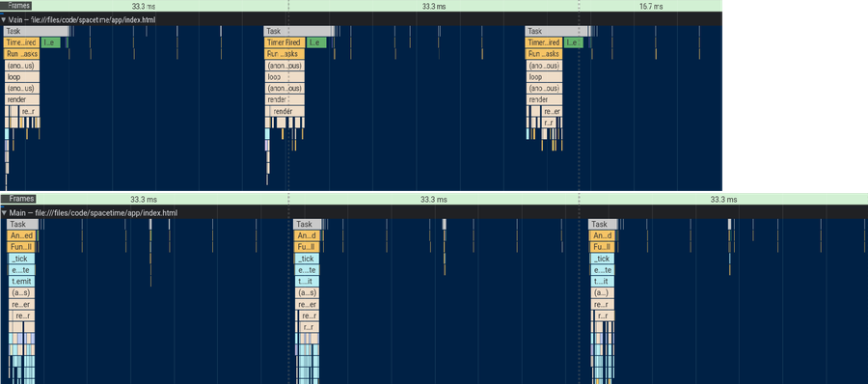Select first 33.3 ms frame in top timeline
Screen dimensions: 868x384
tap(144, 6)
